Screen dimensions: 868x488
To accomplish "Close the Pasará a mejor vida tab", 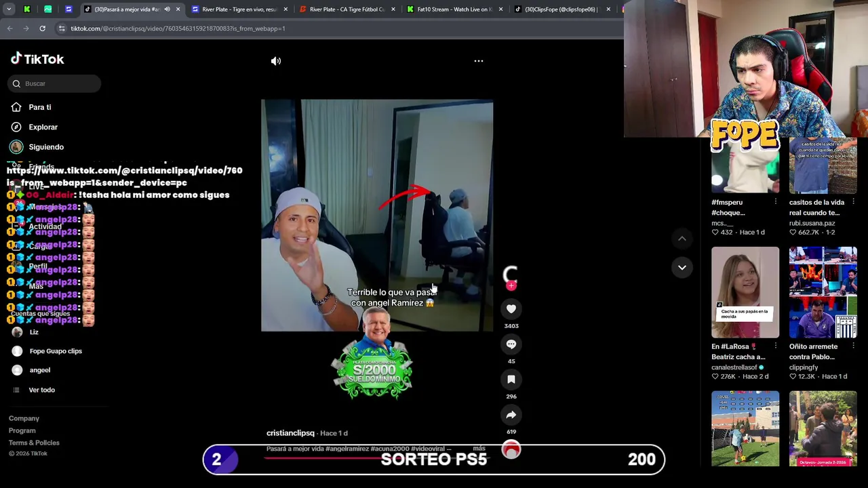I will point(178,9).
